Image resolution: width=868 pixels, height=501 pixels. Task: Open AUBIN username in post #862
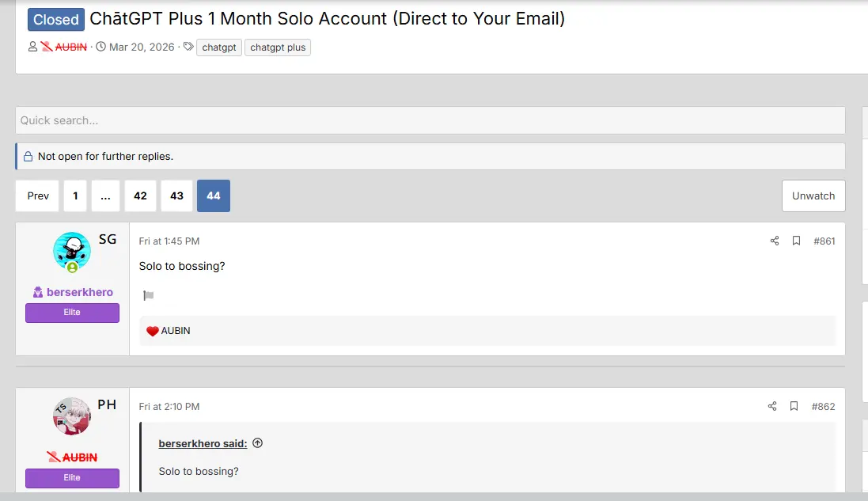[80, 457]
